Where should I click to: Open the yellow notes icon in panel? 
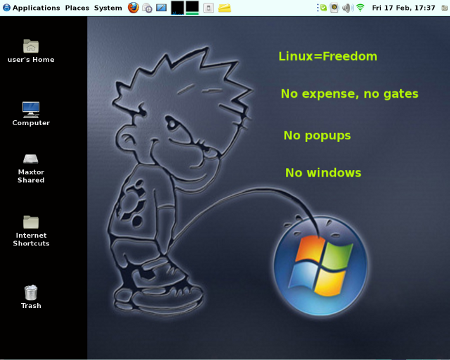tap(224, 8)
